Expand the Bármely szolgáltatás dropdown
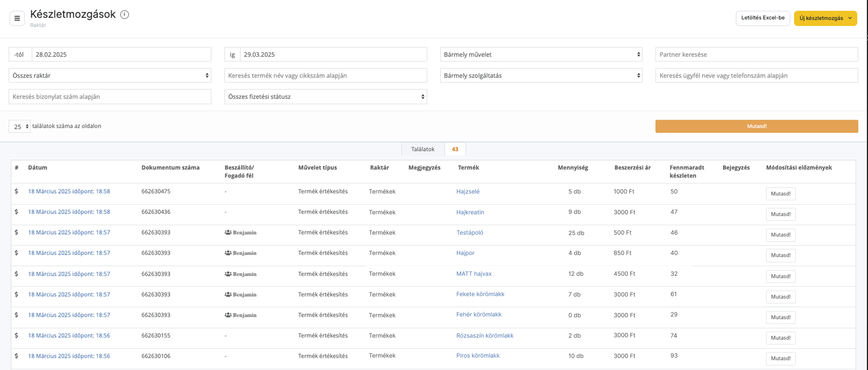868x370 pixels. [x=541, y=76]
